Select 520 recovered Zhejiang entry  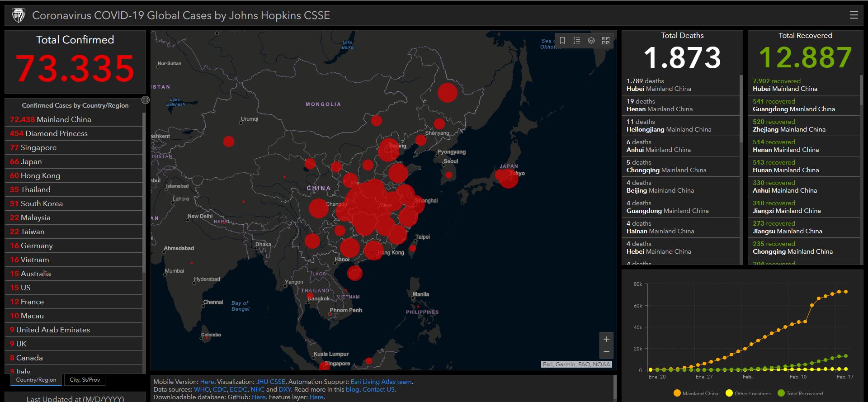click(x=804, y=126)
